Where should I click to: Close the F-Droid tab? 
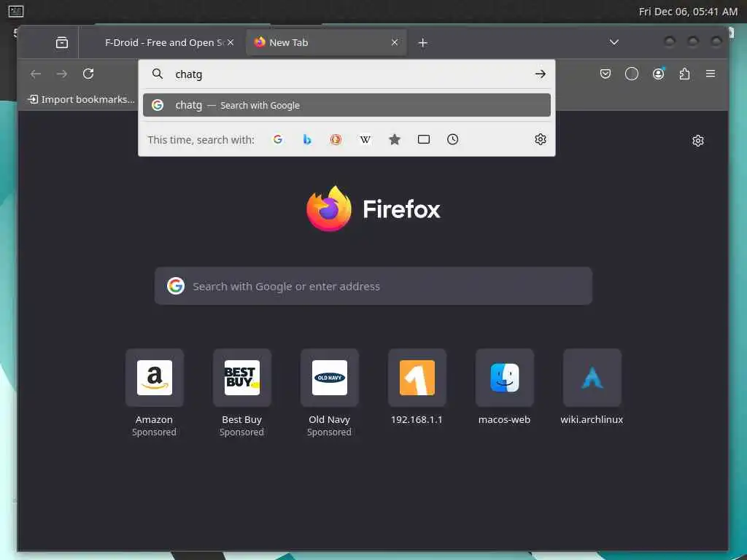click(231, 42)
